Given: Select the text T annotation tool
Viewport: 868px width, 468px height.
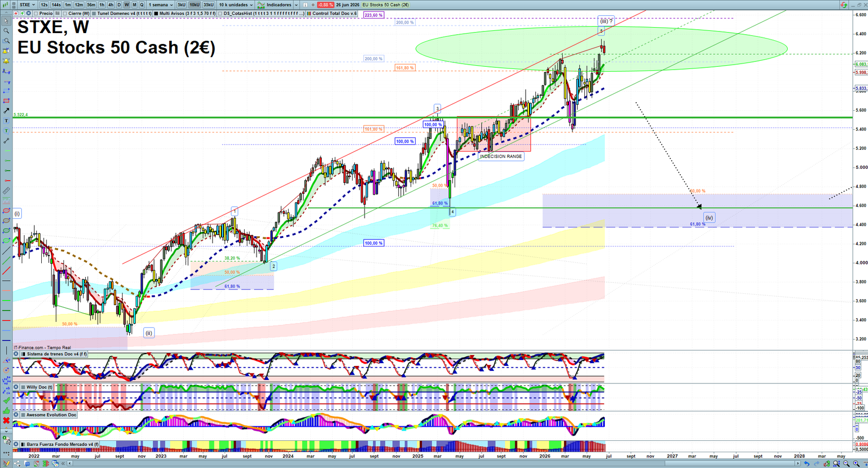Looking at the screenshot, I should click(x=7, y=121).
